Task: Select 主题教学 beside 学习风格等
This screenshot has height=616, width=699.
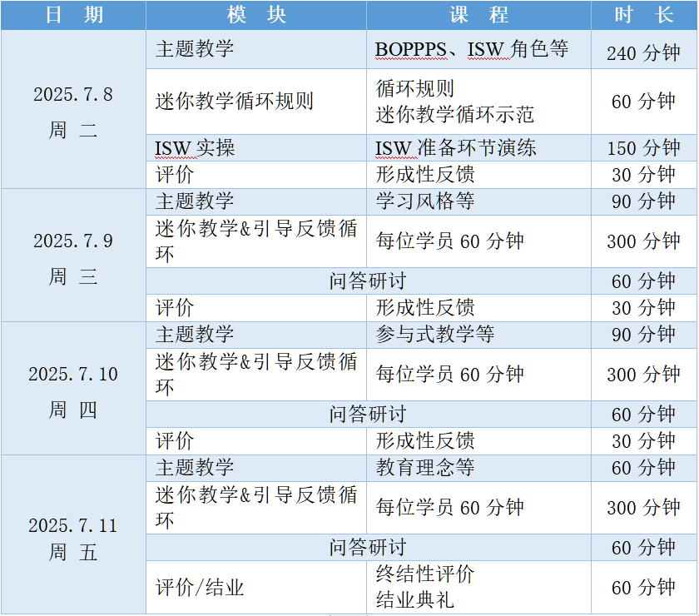Action: pyautogui.click(x=256, y=202)
